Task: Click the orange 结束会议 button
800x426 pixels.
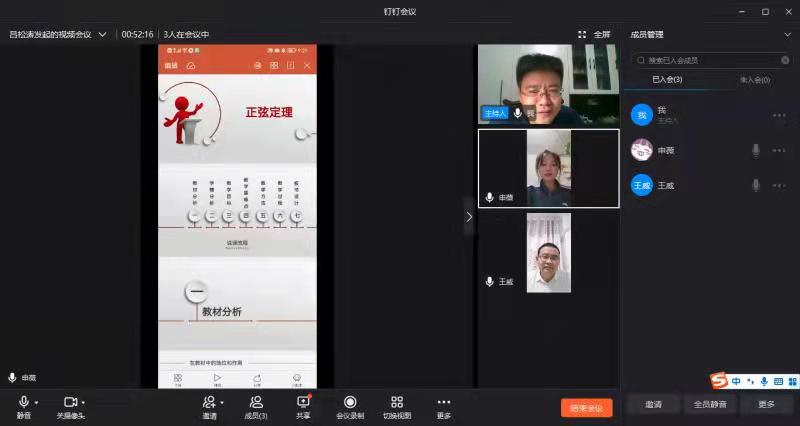Action: pos(586,408)
